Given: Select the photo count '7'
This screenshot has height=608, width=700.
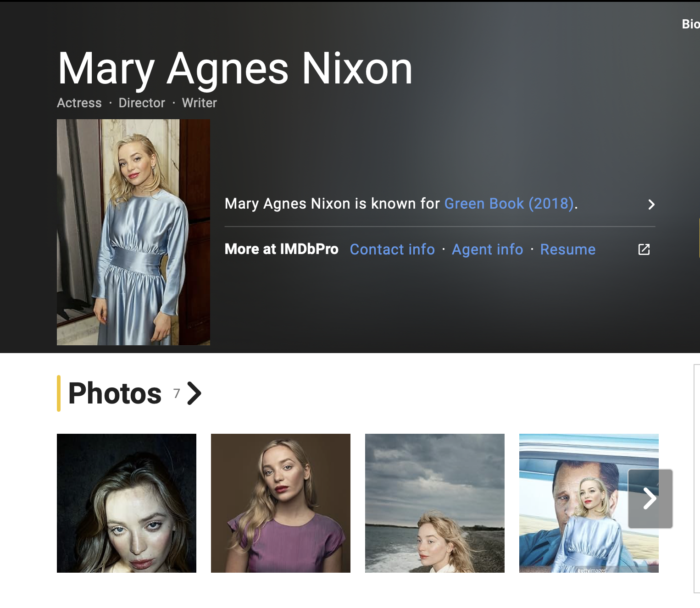Looking at the screenshot, I should pos(177,393).
